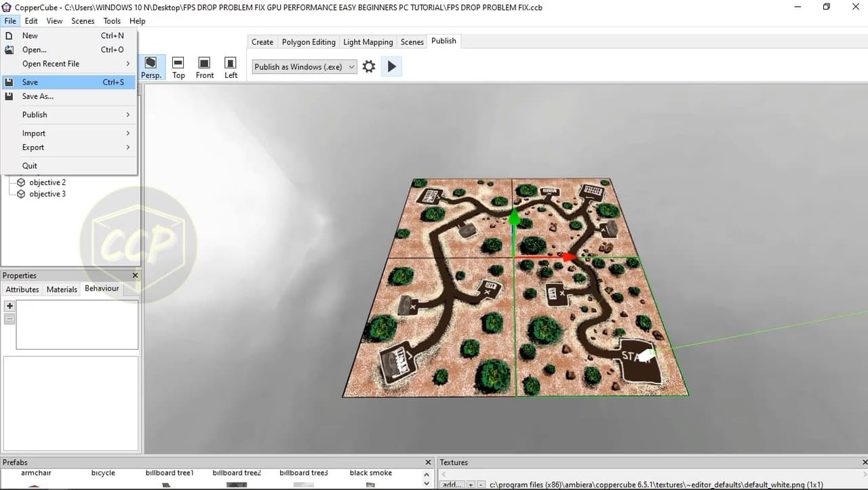Open the Materials tab
Screen dimensions: 868x490
click(x=62, y=289)
